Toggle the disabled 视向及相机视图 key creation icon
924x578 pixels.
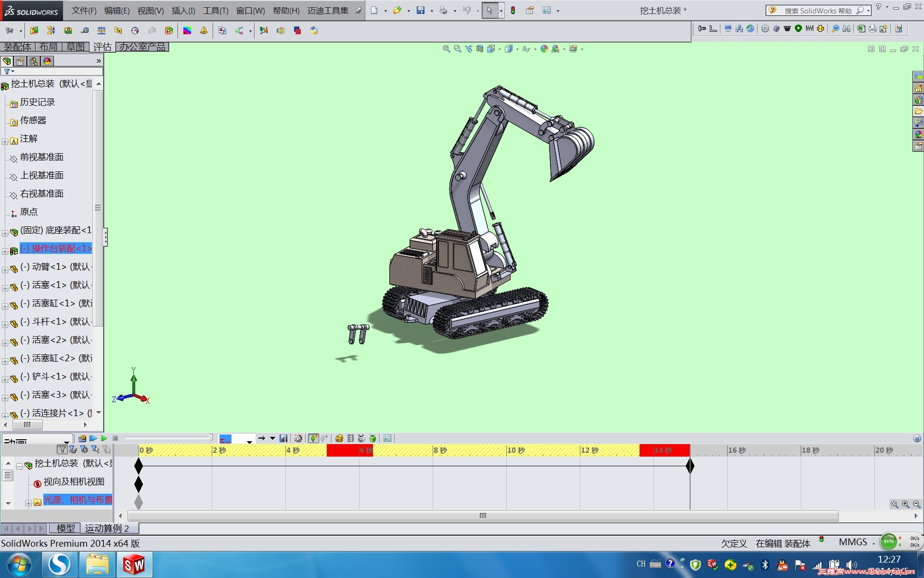pos(37,483)
